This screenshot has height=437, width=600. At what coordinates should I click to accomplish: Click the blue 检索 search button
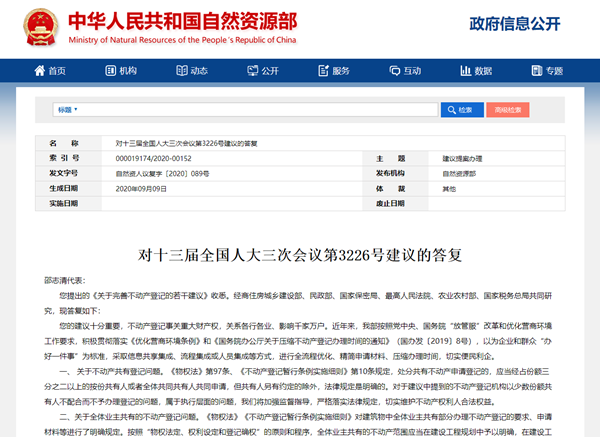[x=460, y=110]
